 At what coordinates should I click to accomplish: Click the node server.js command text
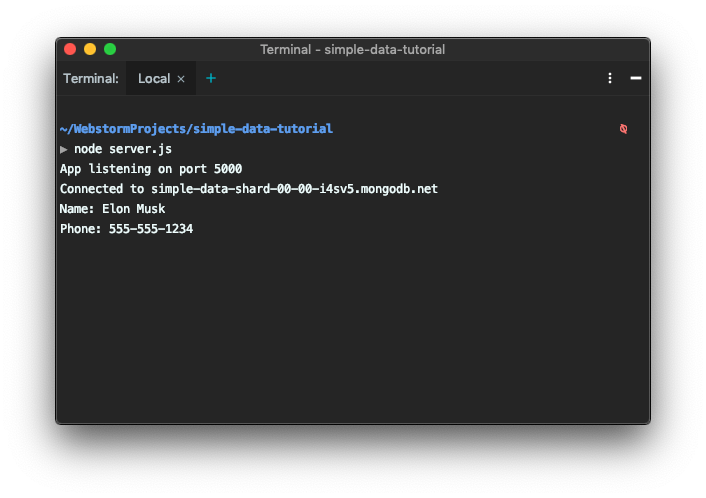(123, 149)
